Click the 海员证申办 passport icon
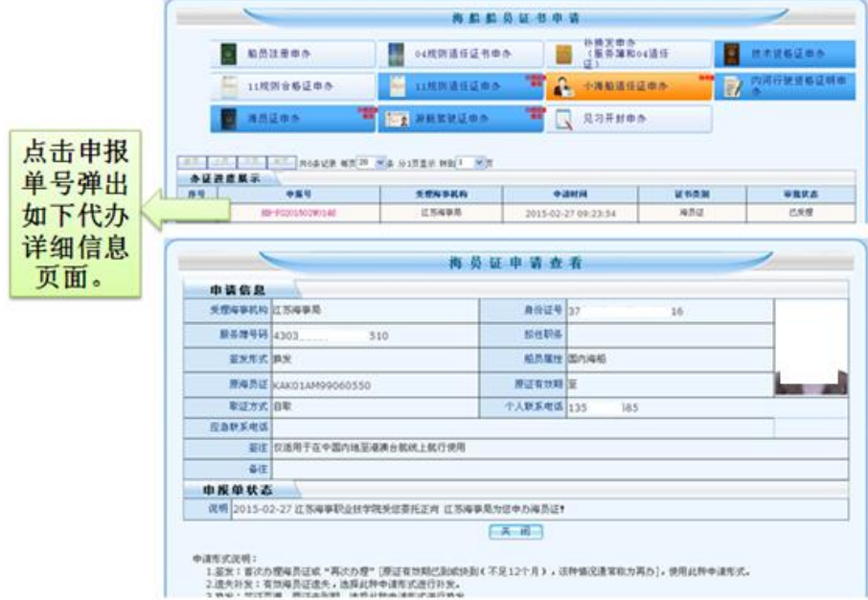Viewport: 868px width, 600px height. (229, 119)
